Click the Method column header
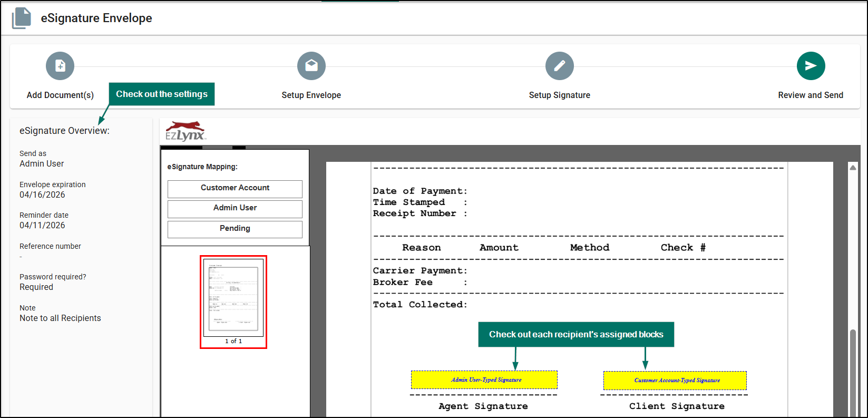The height and width of the screenshot is (418, 868). click(x=590, y=247)
